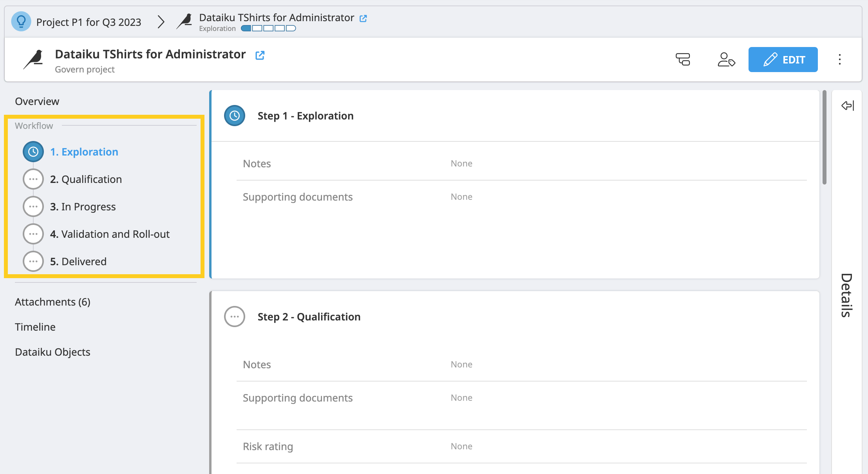
Task: Click the Notes value under Step 2
Action: coord(461,365)
